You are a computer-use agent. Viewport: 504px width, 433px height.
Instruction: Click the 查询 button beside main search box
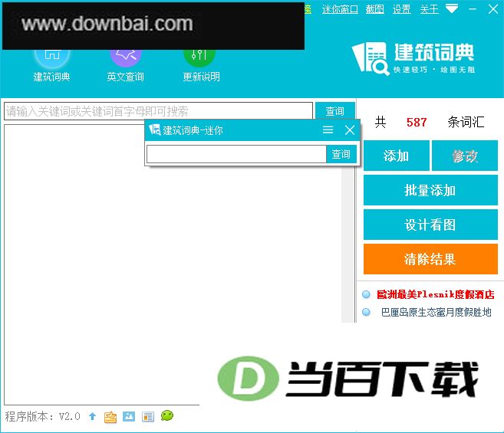(x=335, y=111)
